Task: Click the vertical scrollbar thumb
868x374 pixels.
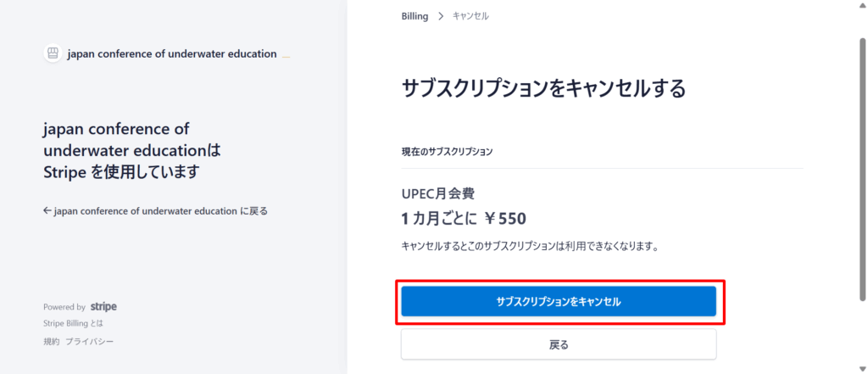Action: point(861,170)
